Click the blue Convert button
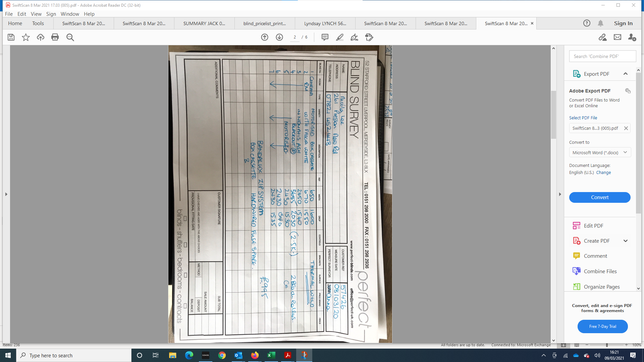 (x=600, y=197)
